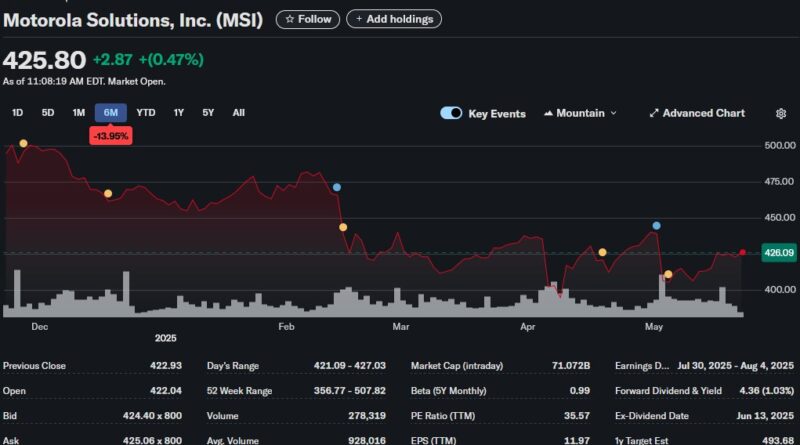Click the Avg. Volume value 928,016

click(367, 440)
